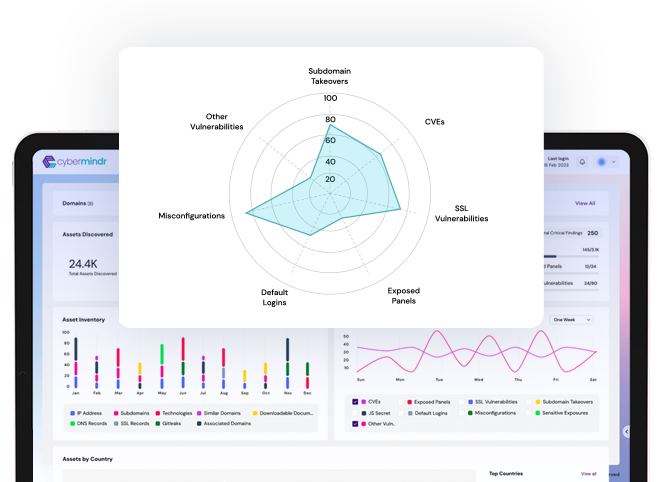Uncheck the Other Vuln. checkbox
Viewport: 663px width, 482px height.
[353, 424]
